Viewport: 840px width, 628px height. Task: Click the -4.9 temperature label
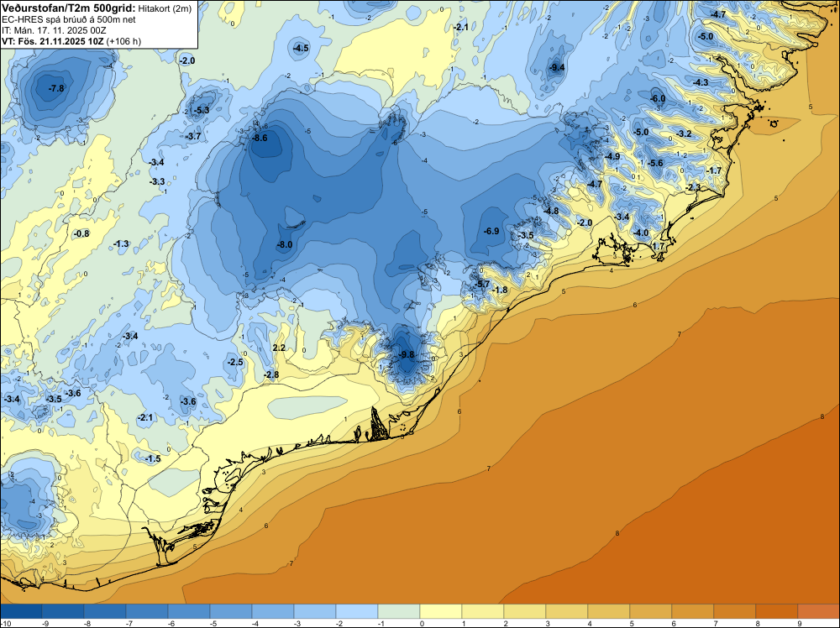(x=612, y=156)
